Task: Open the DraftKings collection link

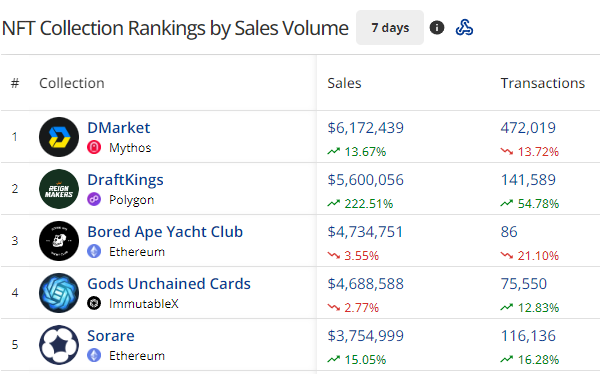Action: pyautogui.click(x=125, y=180)
